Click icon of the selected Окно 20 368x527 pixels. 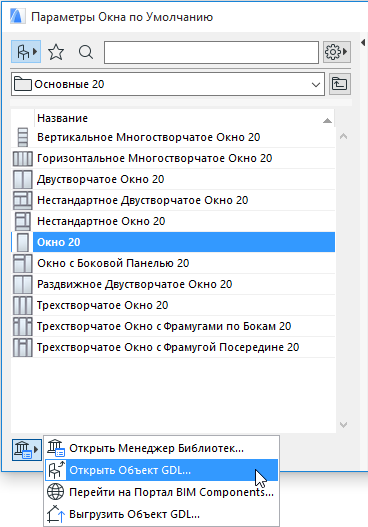click(x=23, y=242)
